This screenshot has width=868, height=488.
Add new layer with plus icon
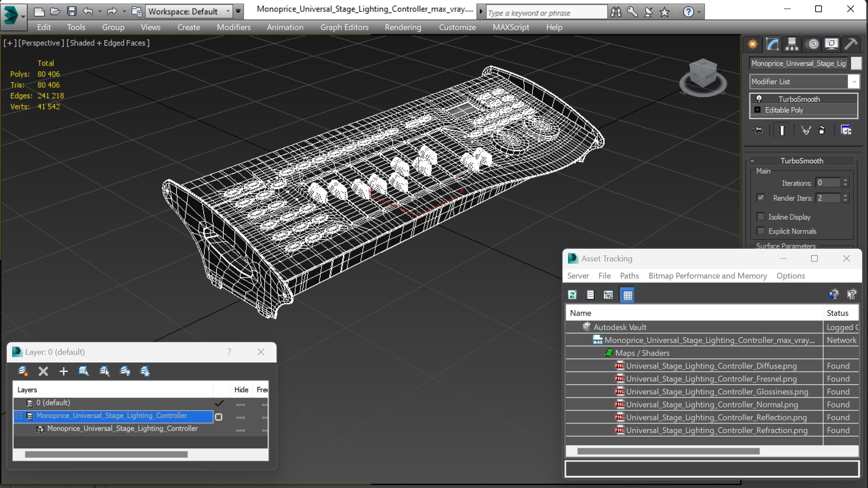(x=64, y=371)
